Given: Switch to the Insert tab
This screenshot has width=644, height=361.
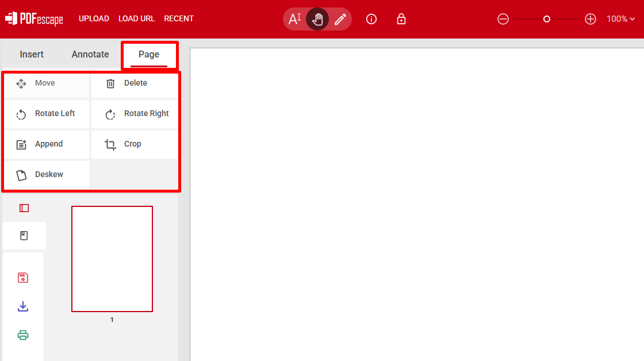Looking at the screenshot, I should click(32, 54).
